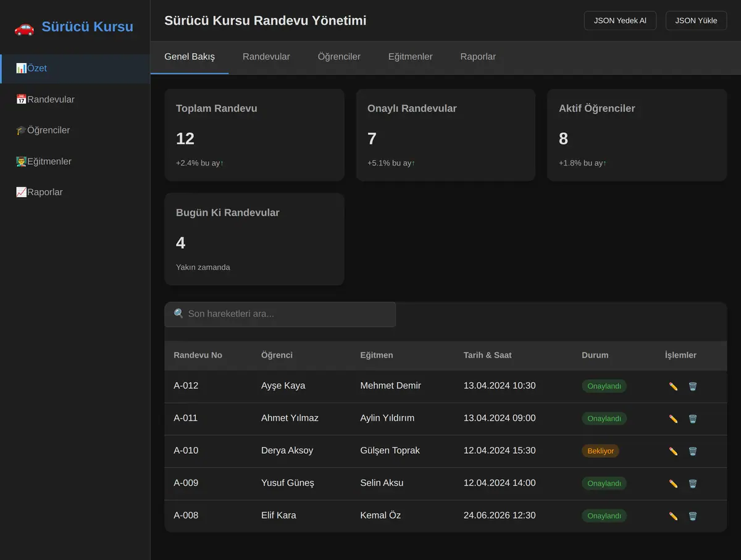Click student name Ahmet Yılmaz
Viewport: 741px width, 560px height.
click(x=290, y=418)
